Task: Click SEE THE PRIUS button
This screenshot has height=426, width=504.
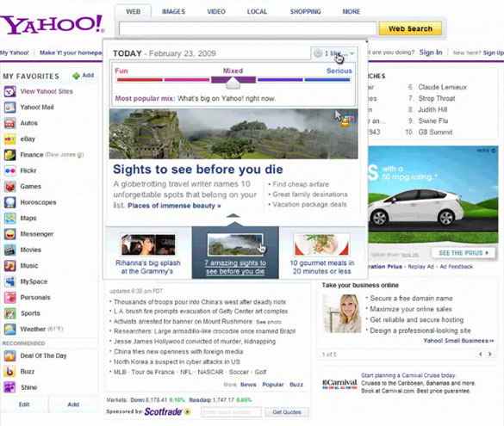Action: pos(464,253)
